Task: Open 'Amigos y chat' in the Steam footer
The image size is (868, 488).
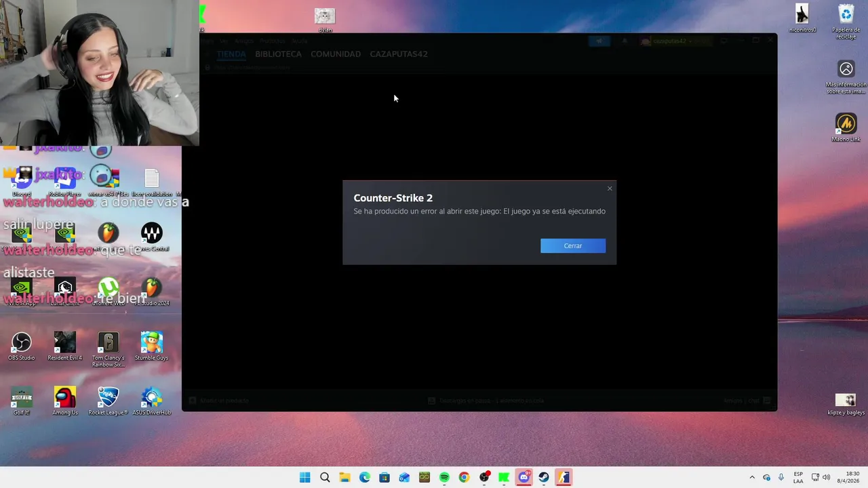Action: point(747,401)
